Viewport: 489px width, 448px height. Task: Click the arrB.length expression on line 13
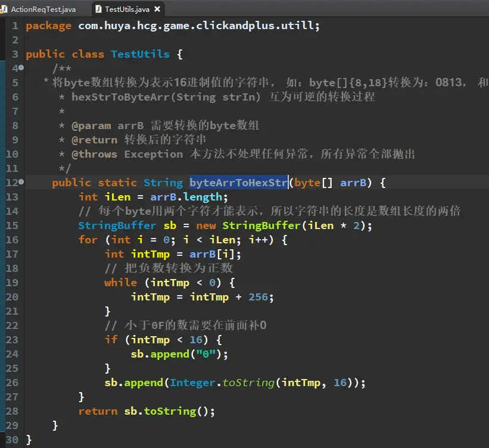186,197
